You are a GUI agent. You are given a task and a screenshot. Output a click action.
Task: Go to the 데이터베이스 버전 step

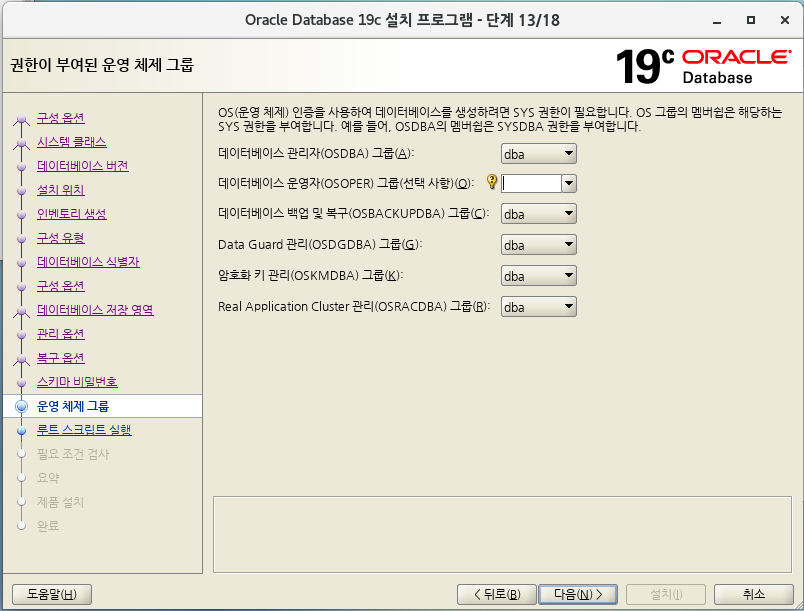83,166
